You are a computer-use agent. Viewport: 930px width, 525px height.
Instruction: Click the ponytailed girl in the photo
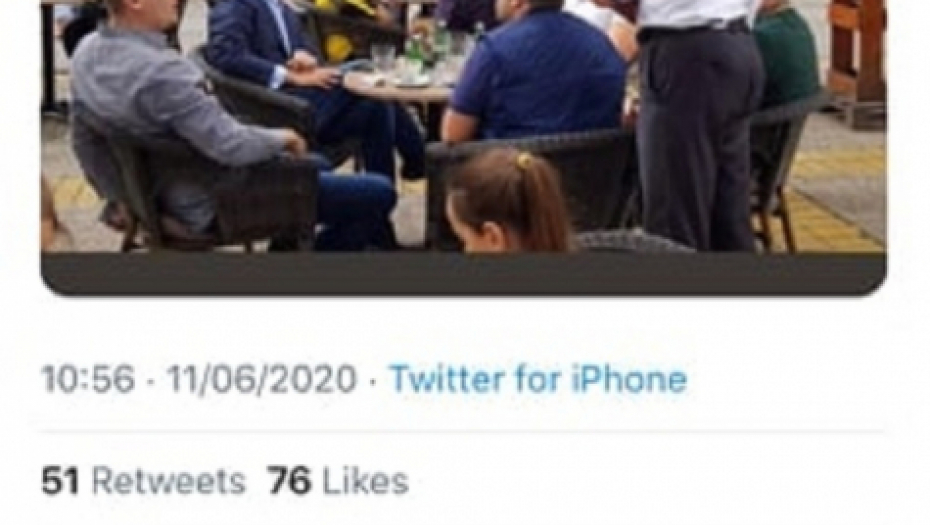pos(505,203)
